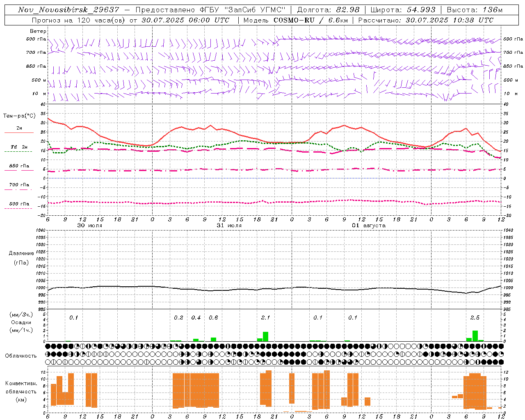Select the Долгота: 82.98 value
Image resolution: width=525 pixels, height=420 pixels.
pyautogui.click(x=328, y=10)
